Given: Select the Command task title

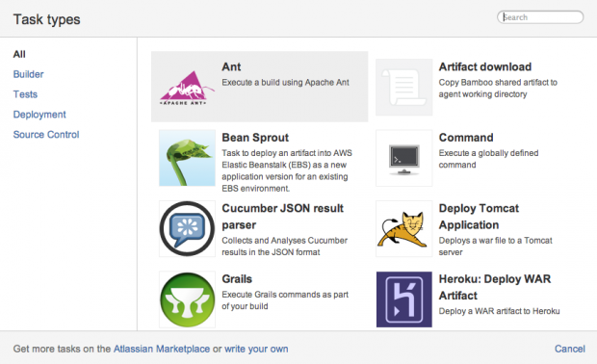Looking at the screenshot, I should pyautogui.click(x=466, y=138).
